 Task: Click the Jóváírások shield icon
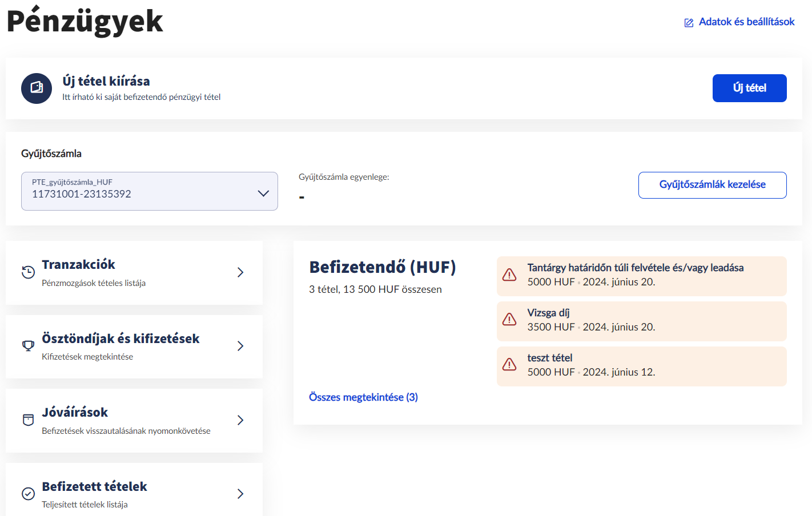point(28,420)
